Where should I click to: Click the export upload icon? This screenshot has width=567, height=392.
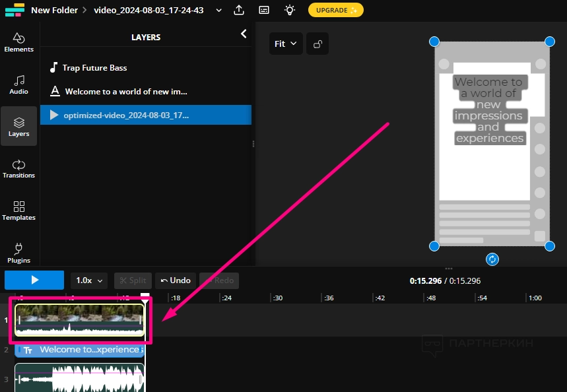[239, 10]
